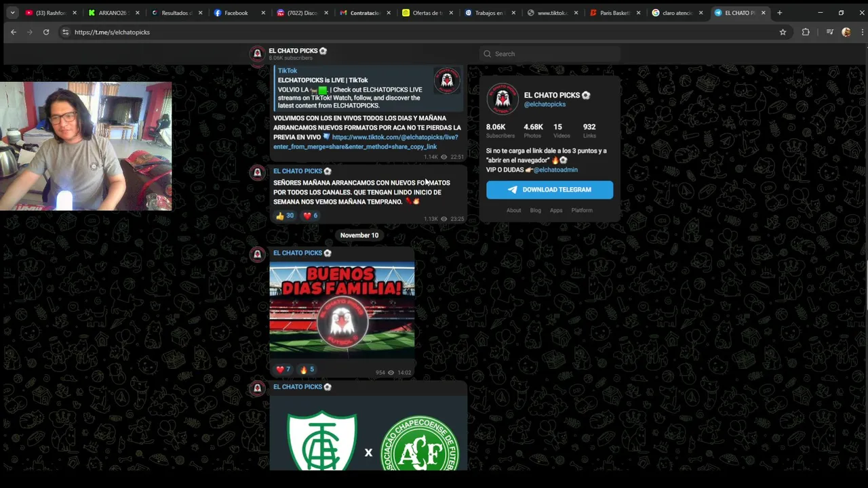Go forward to the next page
The width and height of the screenshot is (868, 488).
pyautogui.click(x=30, y=32)
